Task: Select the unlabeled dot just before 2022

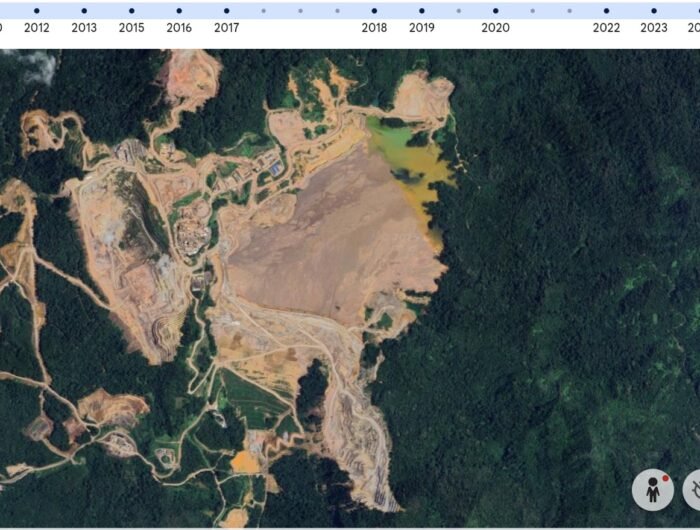Action: pyautogui.click(x=569, y=11)
